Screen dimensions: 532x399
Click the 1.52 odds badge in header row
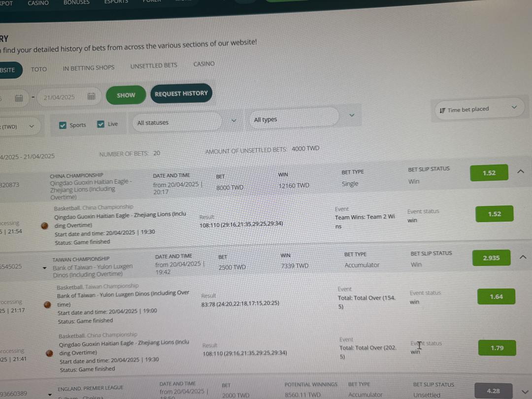[489, 173]
